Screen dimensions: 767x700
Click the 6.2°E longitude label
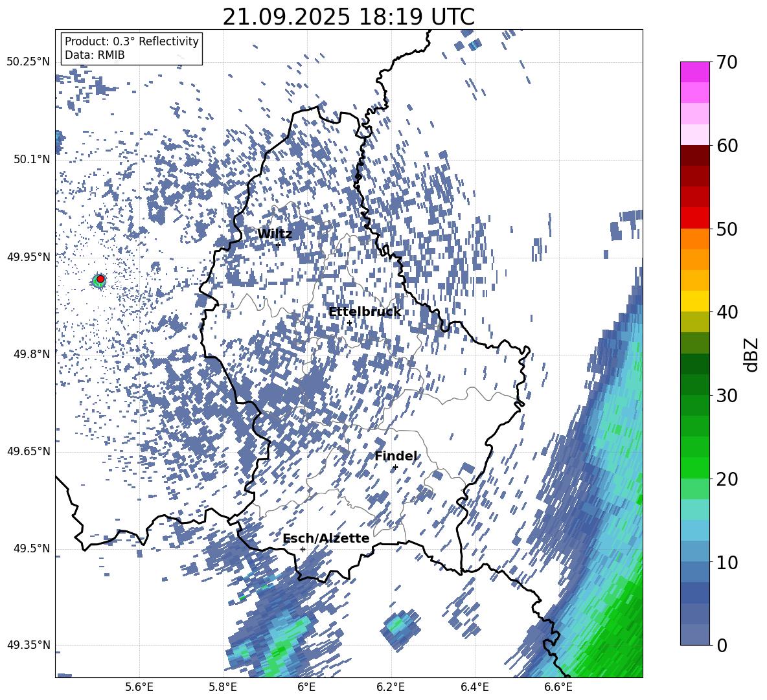pyautogui.click(x=391, y=687)
